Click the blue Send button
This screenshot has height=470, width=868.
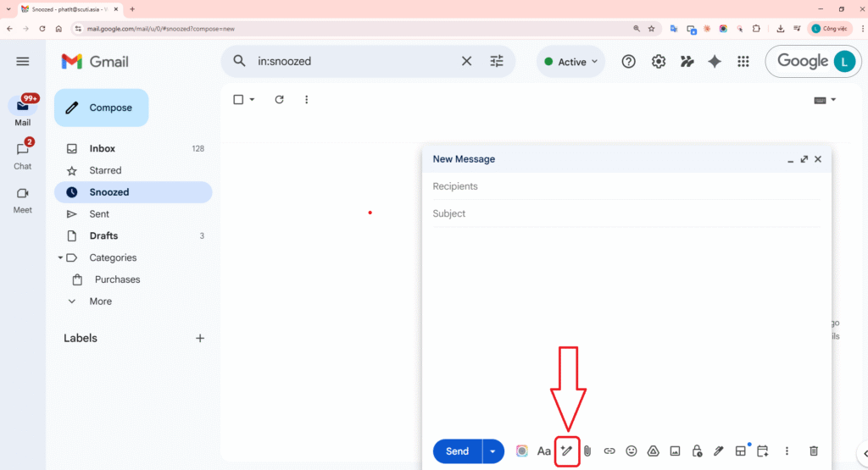pyautogui.click(x=457, y=451)
